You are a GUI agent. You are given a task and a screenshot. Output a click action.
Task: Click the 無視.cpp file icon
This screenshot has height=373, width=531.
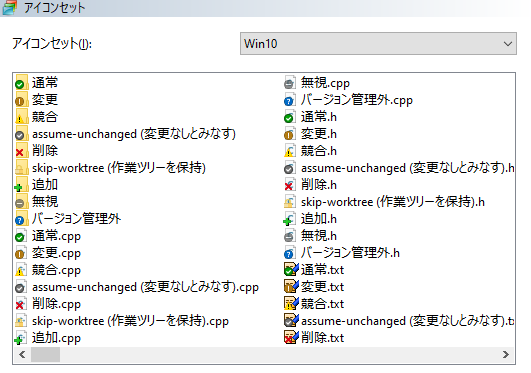(290, 83)
